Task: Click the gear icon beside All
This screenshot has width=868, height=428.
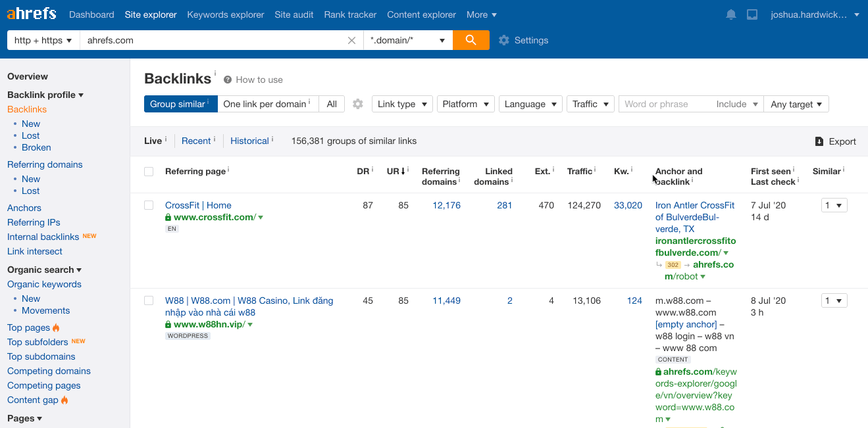Action: pos(358,104)
